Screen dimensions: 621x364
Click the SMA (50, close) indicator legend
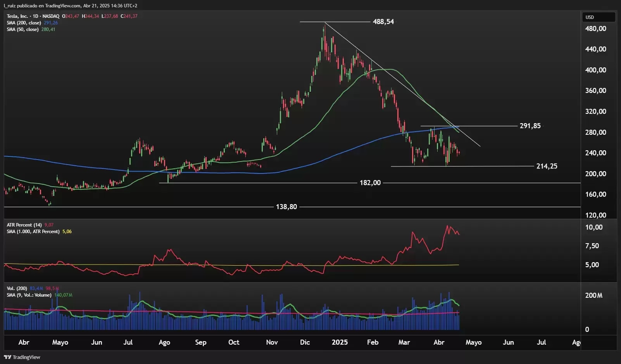(22, 29)
